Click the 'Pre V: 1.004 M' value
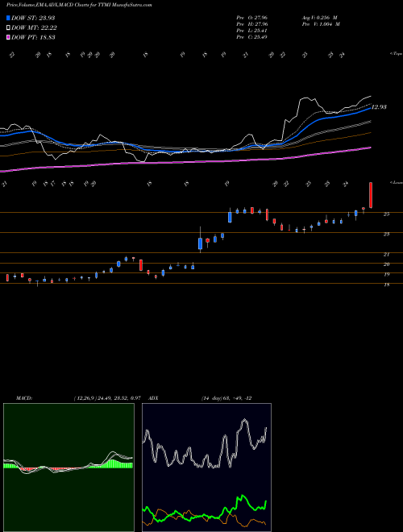The image size is (403, 532). (x=321, y=24)
